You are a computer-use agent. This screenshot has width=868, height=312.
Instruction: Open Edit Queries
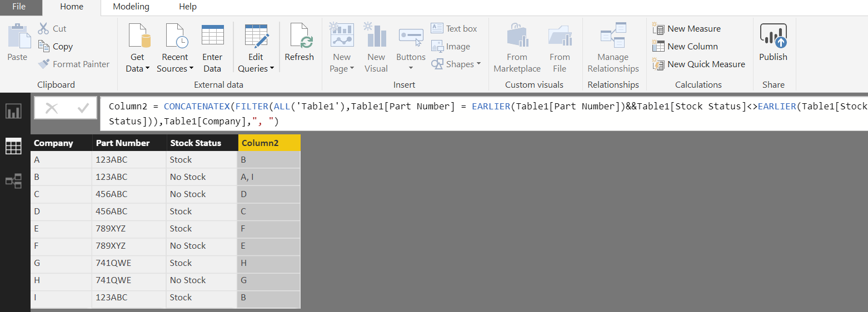pyautogui.click(x=256, y=48)
